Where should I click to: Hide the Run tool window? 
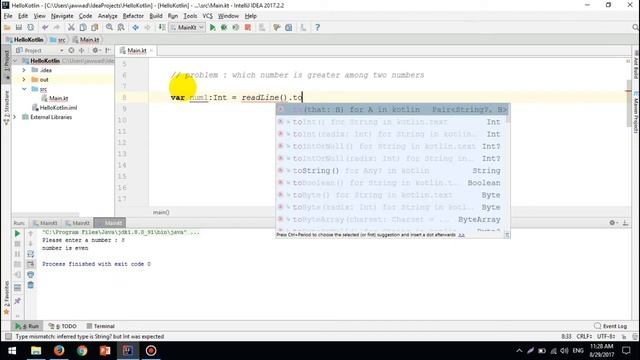[x=625, y=222]
